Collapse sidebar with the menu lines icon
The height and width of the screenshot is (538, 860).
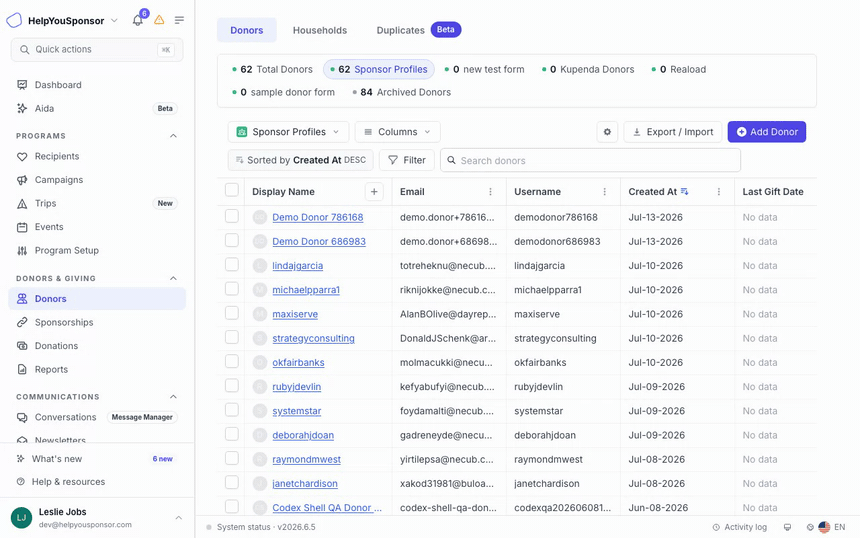[179, 20]
